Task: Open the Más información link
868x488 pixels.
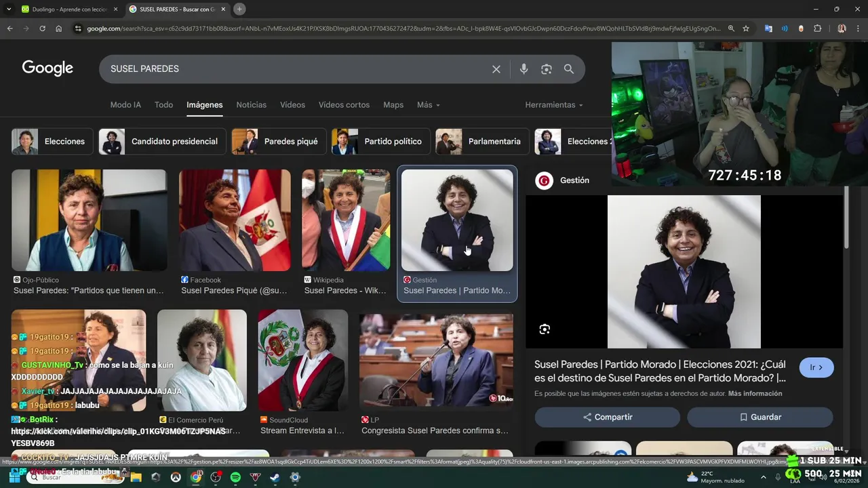Action: tap(755, 394)
